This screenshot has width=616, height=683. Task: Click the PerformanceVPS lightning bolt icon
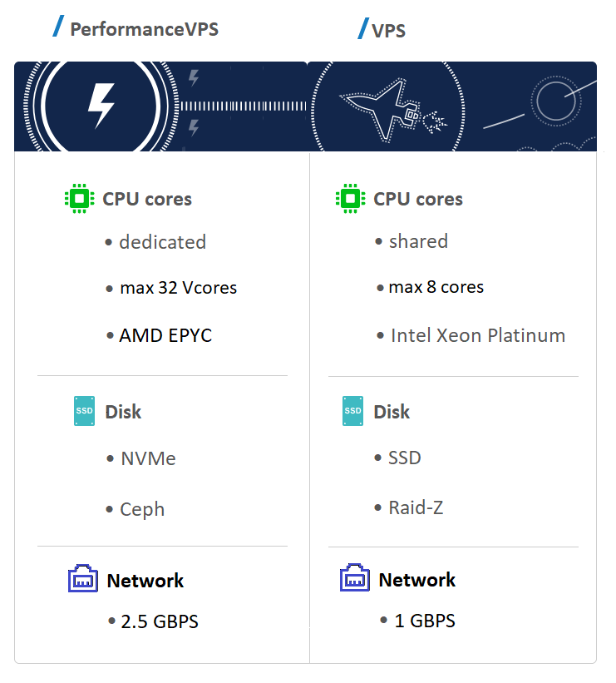point(101,106)
